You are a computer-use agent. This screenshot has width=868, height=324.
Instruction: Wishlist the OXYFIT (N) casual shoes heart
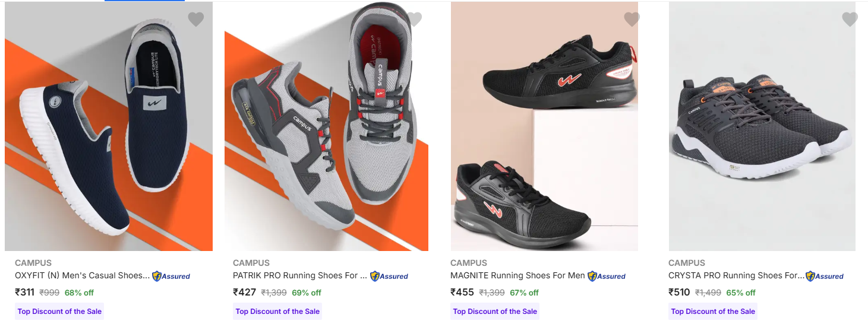196,20
